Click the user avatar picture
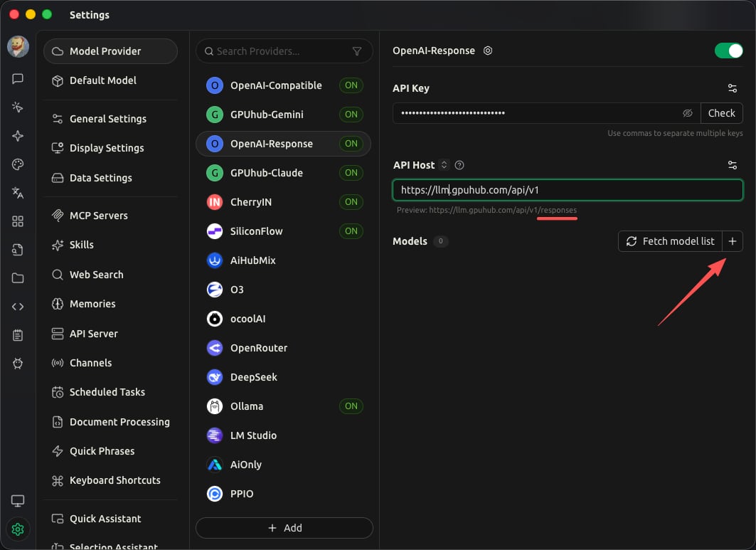 18,47
